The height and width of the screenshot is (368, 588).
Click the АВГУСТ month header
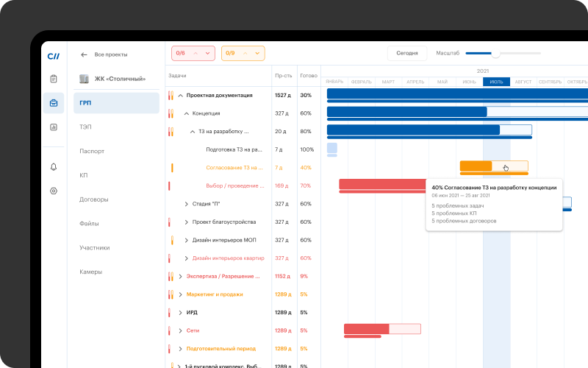[x=523, y=82]
